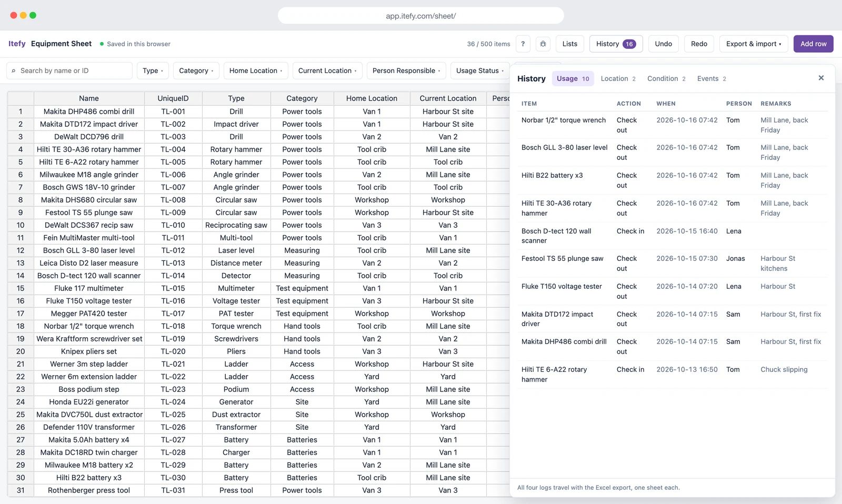This screenshot has height=504, width=842.
Task: Click the cell 'PAT tester'
Action: click(x=236, y=314)
